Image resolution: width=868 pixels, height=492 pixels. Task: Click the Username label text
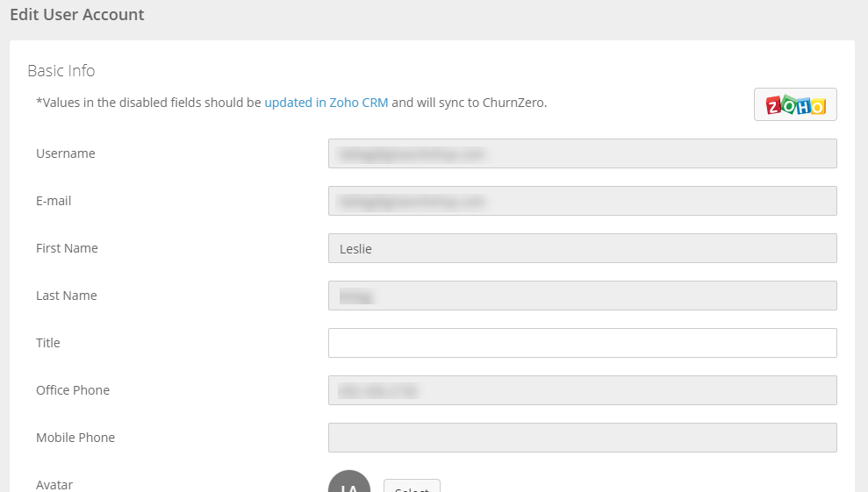(x=65, y=153)
